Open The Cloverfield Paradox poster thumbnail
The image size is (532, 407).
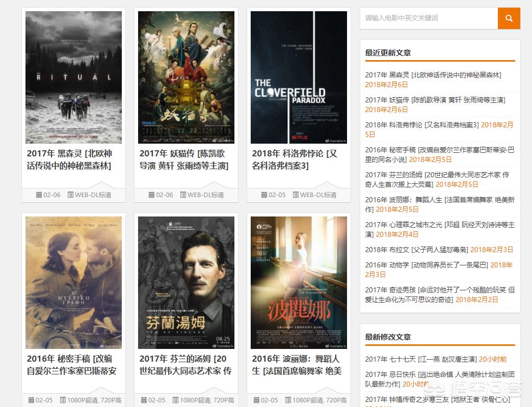(299, 77)
